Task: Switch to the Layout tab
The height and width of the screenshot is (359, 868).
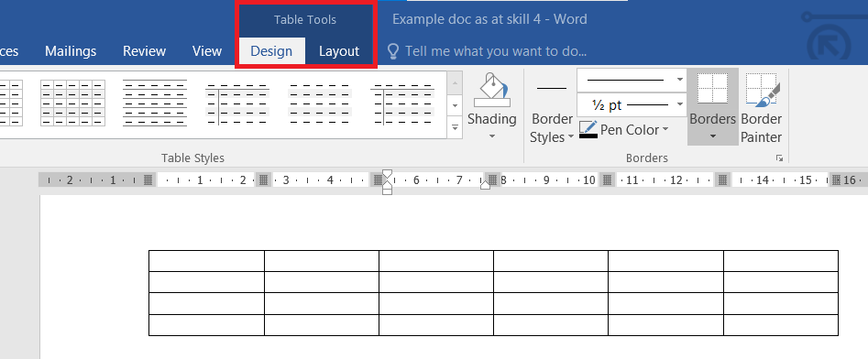Action: coord(339,51)
